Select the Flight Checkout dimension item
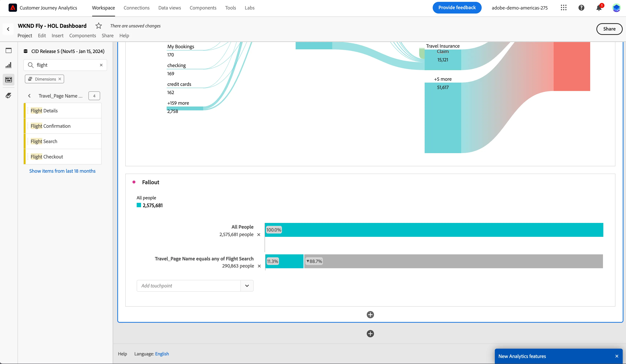This screenshot has height=364, width=626. (x=63, y=157)
